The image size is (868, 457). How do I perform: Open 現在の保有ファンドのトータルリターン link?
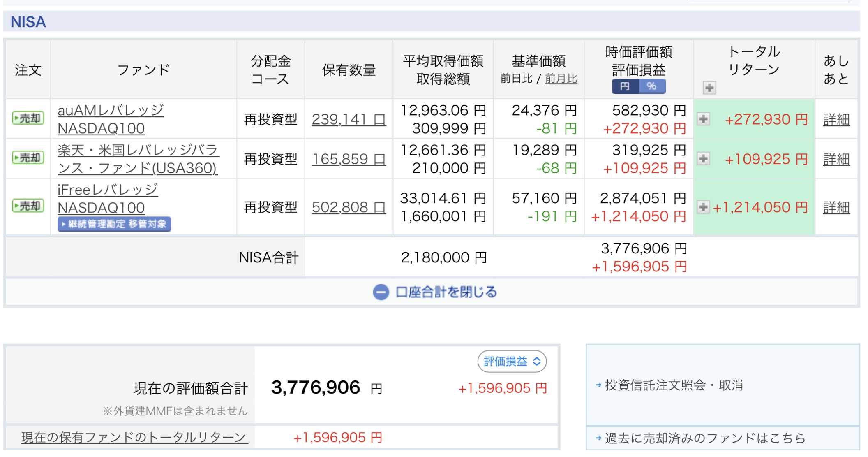click(x=134, y=437)
